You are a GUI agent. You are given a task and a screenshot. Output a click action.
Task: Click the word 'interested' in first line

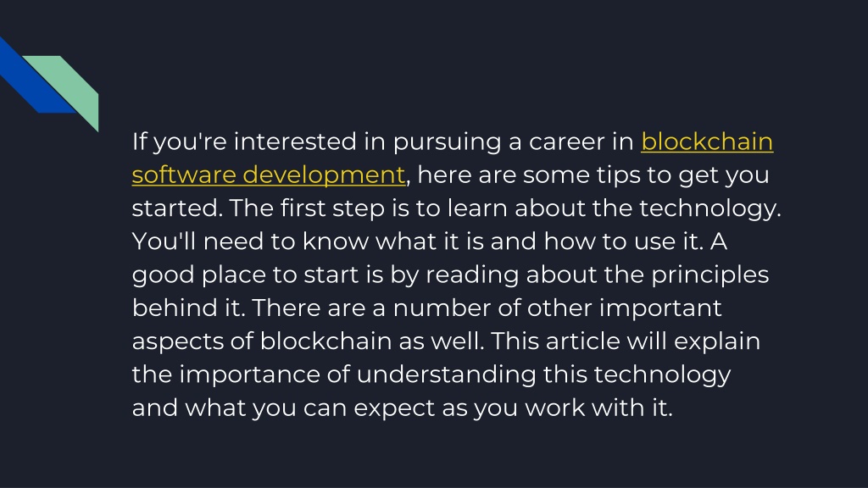pos(295,141)
